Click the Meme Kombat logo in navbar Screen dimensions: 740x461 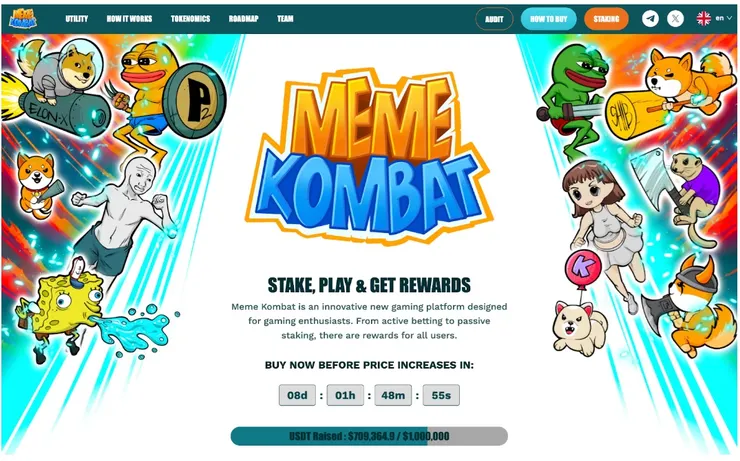click(22, 19)
